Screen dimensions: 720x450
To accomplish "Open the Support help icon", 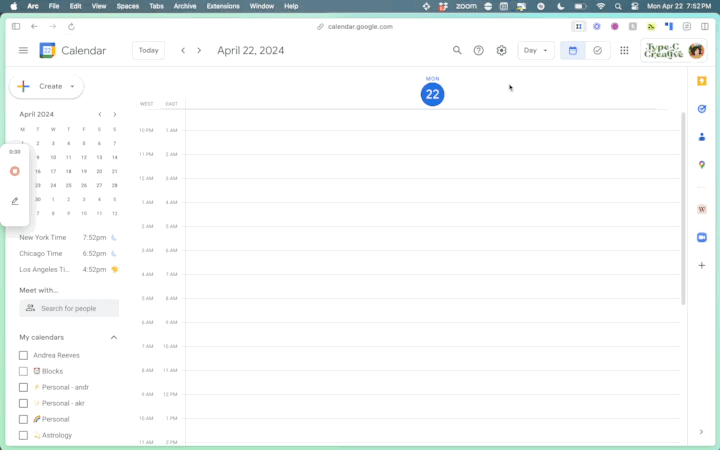I will click(479, 50).
